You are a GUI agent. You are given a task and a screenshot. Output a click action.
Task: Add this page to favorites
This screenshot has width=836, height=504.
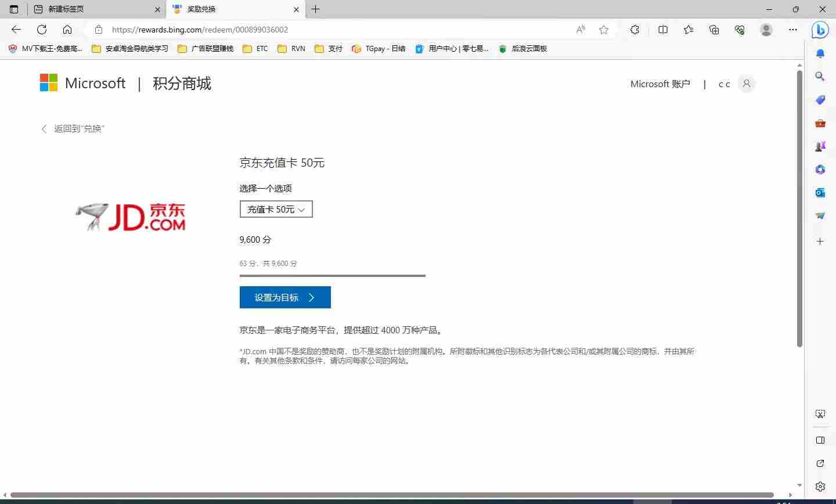[604, 30]
